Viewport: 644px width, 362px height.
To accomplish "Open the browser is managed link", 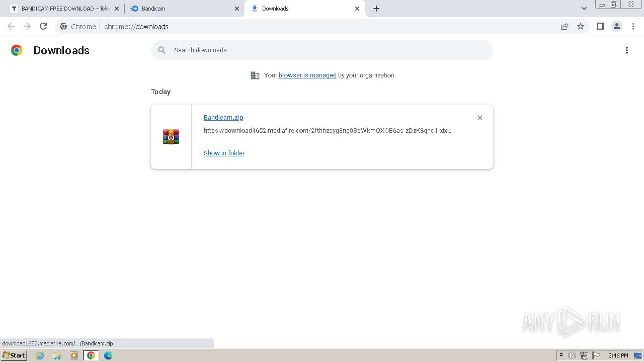I will (307, 75).
